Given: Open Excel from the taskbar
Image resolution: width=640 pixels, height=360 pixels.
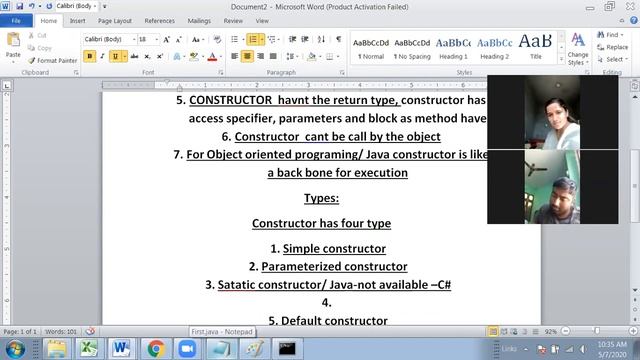Looking at the screenshot, I should [x=89, y=349].
